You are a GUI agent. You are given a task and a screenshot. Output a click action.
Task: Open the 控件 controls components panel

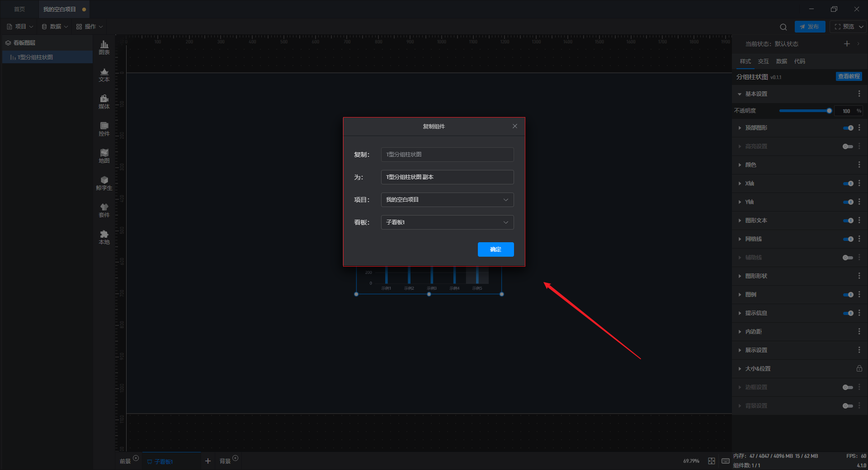pyautogui.click(x=104, y=129)
